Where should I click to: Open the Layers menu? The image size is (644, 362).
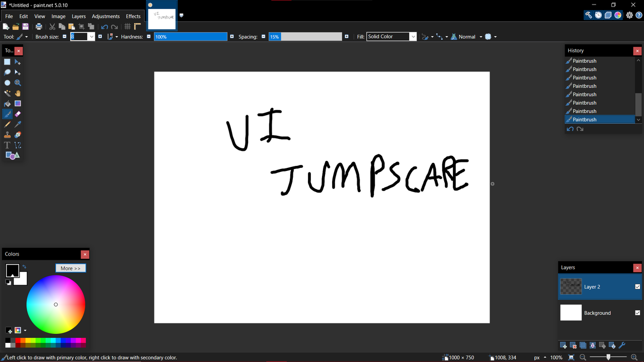click(x=78, y=16)
